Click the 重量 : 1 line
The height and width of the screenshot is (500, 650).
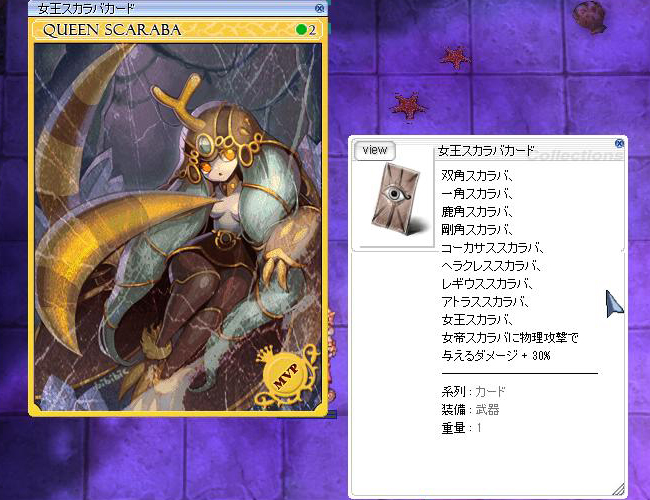coord(462,427)
